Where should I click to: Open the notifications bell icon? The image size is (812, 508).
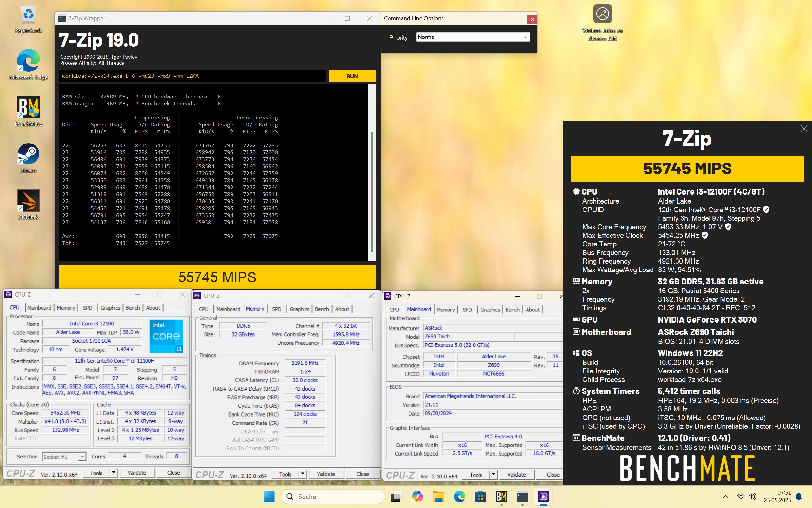[799, 497]
